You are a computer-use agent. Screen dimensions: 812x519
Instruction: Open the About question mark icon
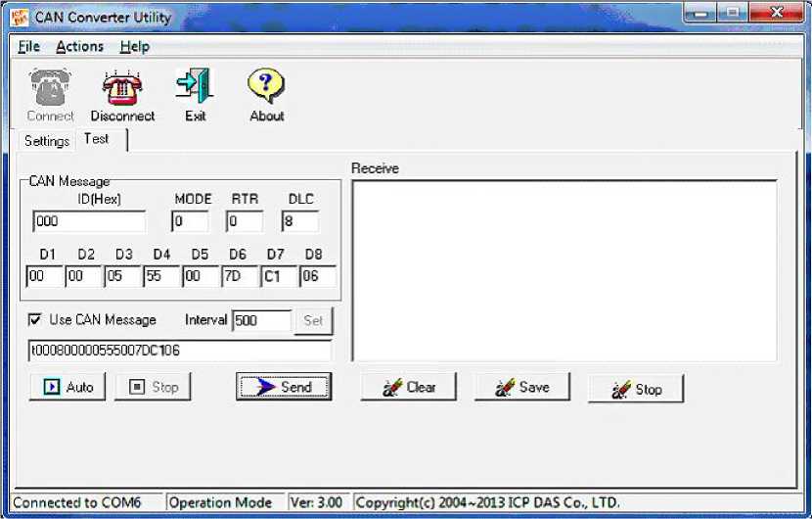pos(266,88)
